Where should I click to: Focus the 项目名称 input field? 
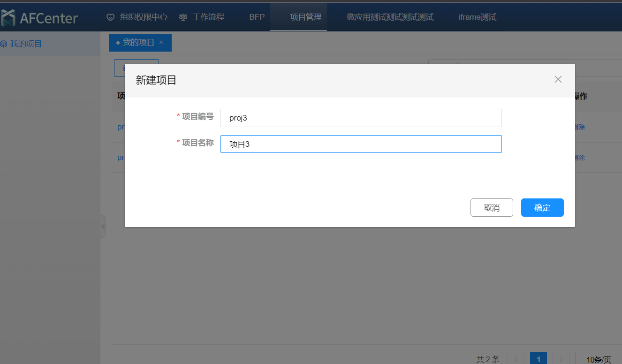[x=361, y=144]
